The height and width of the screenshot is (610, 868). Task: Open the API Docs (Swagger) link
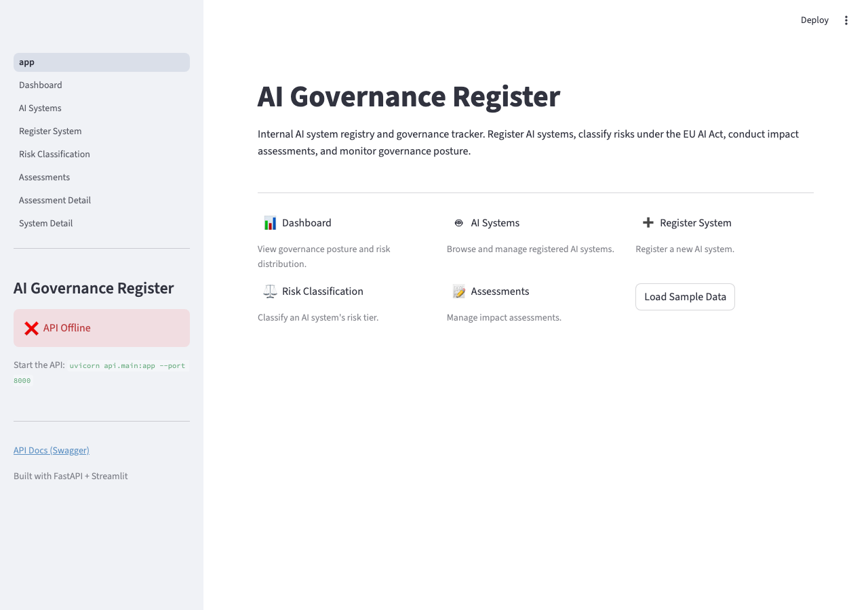click(52, 450)
